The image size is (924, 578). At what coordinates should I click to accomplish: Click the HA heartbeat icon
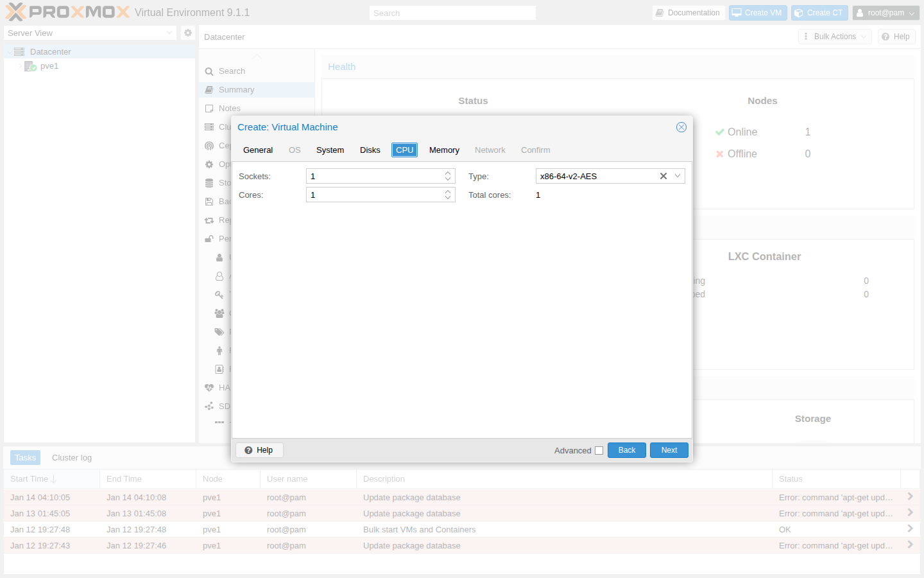[209, 387]
